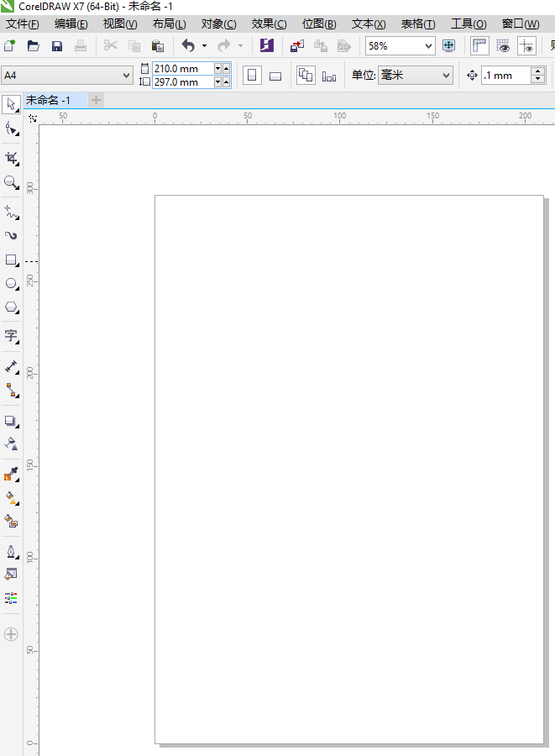Add a new document tab with plus
This screenshot has width=555, height=756.
pyautogui.click(x=96, y=100)
